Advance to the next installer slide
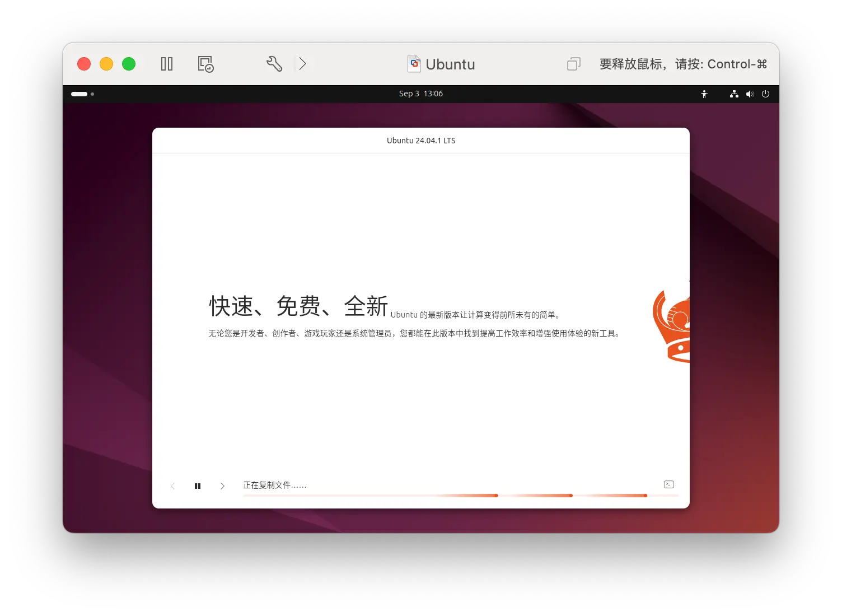Image resolution: width=842 pixels, height=616 pixels. [222, 486]
